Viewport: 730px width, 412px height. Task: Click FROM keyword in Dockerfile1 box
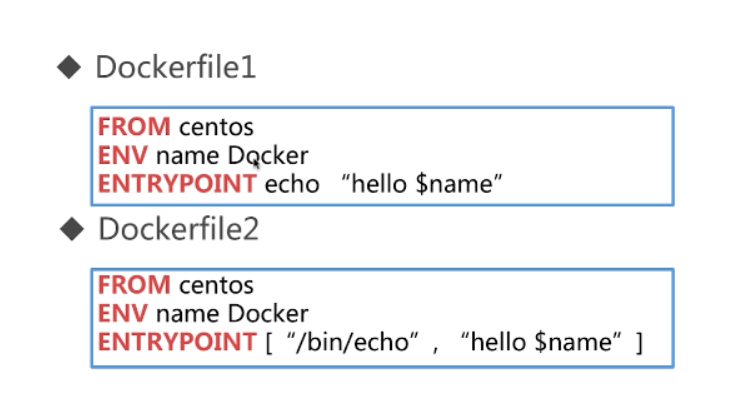134,127
